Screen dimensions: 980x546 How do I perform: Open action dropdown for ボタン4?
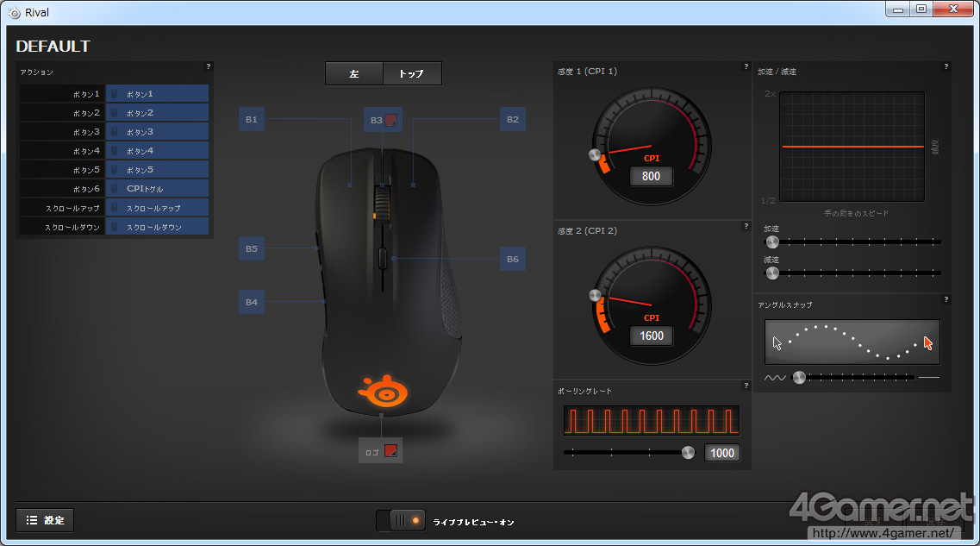157,151
